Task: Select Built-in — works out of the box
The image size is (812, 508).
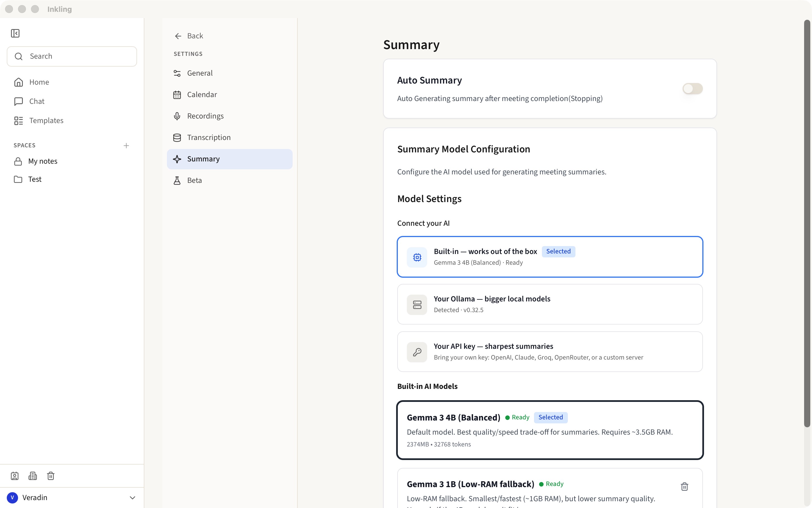Action: (x=550, y=257)
